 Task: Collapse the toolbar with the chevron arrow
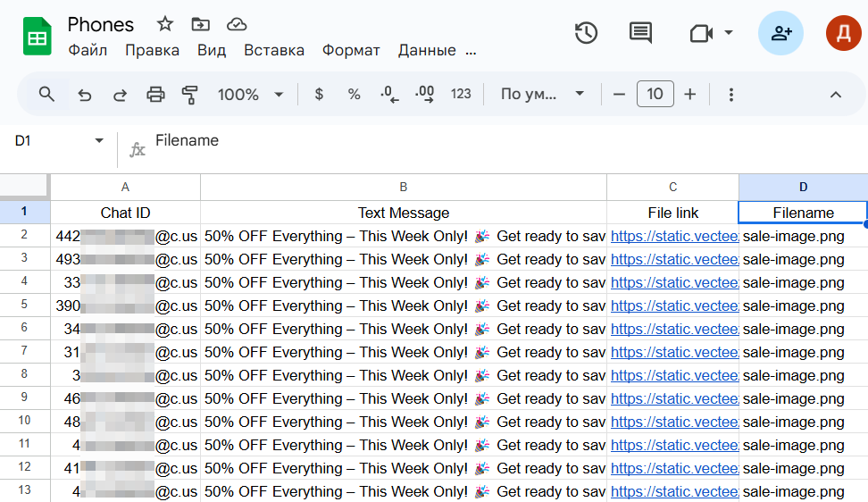pos(836,95)
